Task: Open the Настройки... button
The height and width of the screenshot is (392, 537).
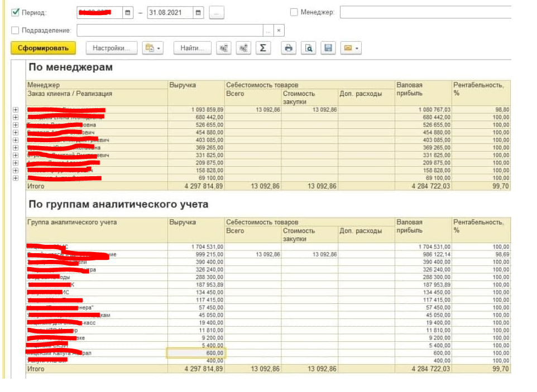Action: (111, 49)
